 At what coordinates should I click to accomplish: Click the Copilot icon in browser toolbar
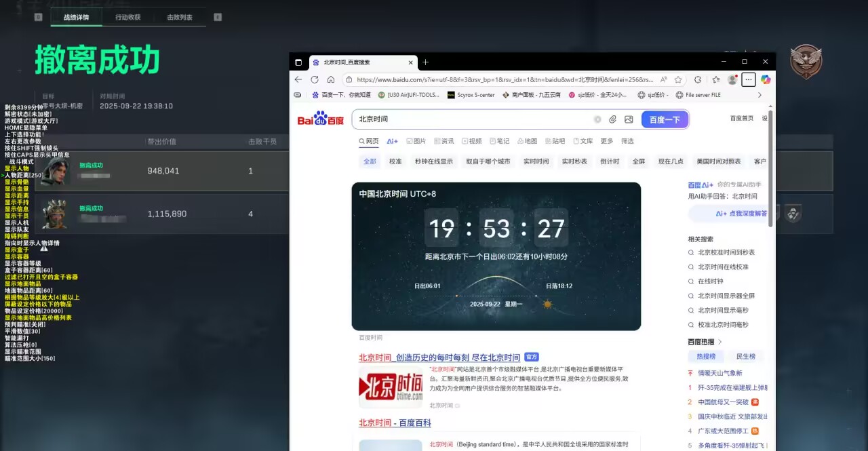coord(764,79)
